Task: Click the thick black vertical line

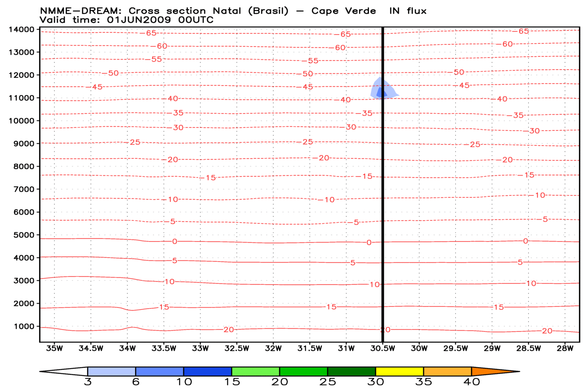Action: pyautogui.click(x=383, y=206)
